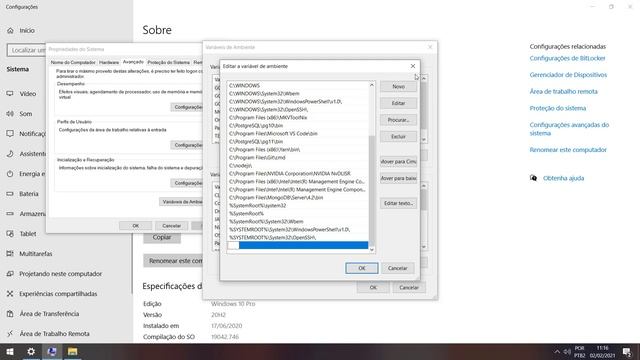Viewport: 640px width, 360px height.
Task: Open the Início home icon in Settings
Action: pyautogui.click(x=10, y=31)
